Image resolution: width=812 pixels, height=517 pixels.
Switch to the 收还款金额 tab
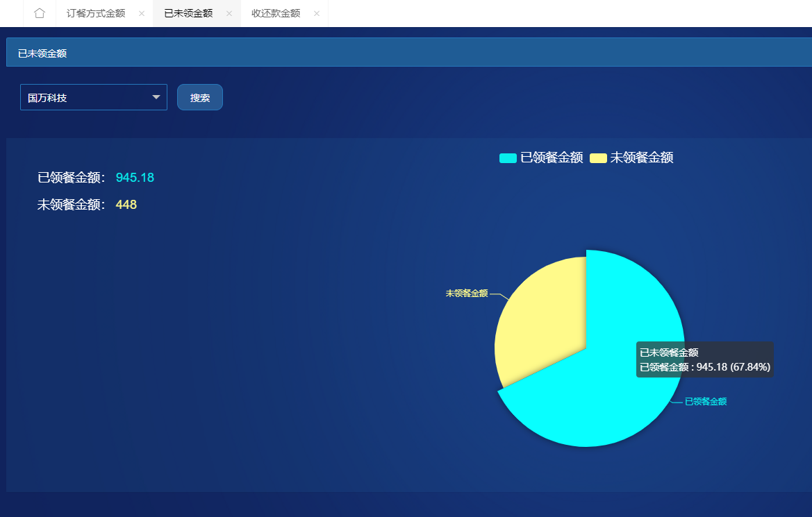[276, 13]
